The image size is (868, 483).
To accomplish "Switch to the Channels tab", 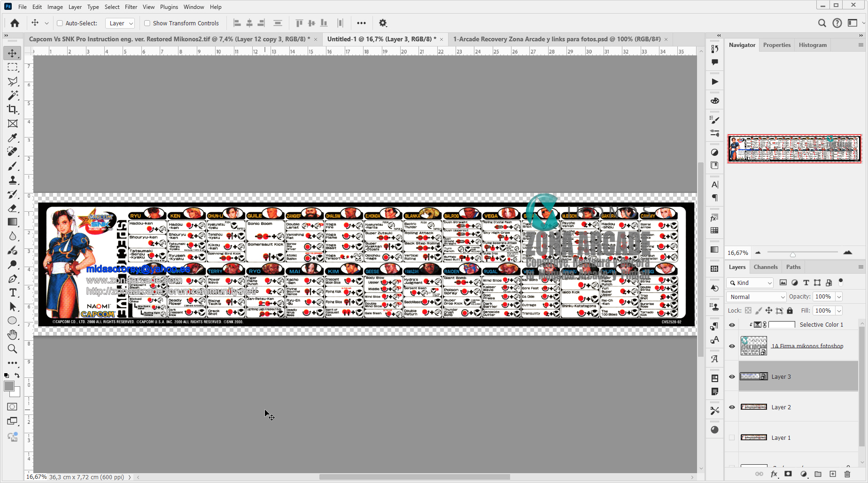I will coord(765,267).
